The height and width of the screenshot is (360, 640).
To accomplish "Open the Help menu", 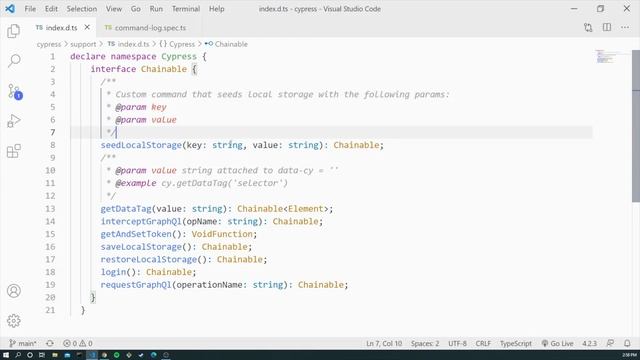I will click(217, 9).
